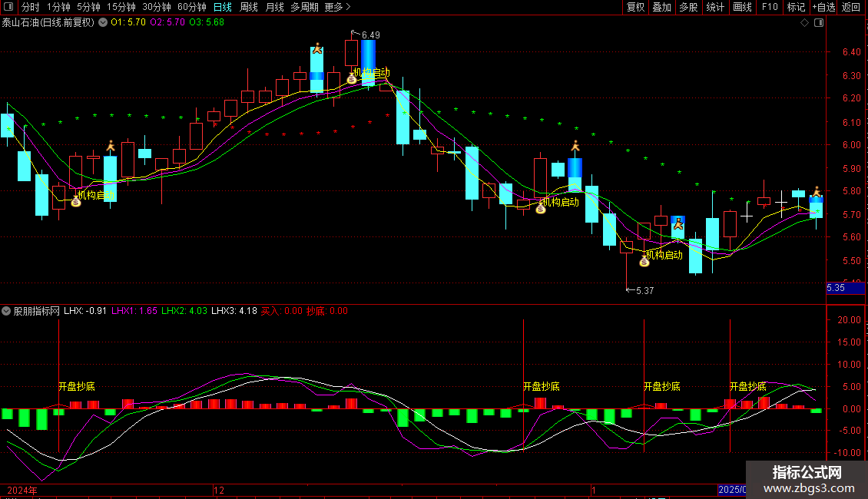Click the LHX: -0.91 readout
Screen dimensions: 868x499
(84, 311)
